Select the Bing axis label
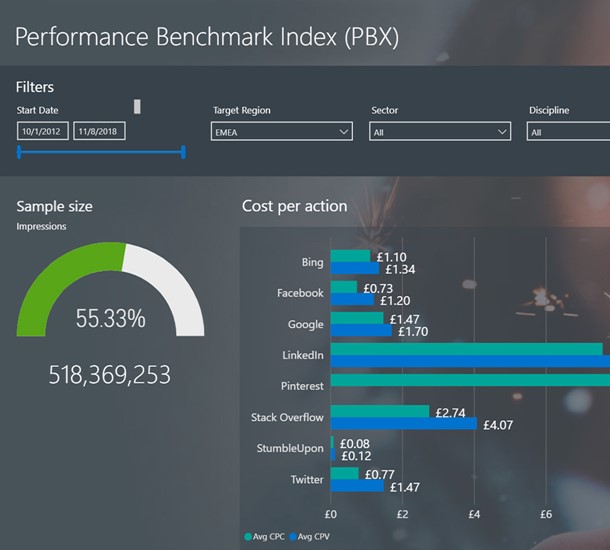Viewport: 610px width, 550px height. [x=312, y=263]
